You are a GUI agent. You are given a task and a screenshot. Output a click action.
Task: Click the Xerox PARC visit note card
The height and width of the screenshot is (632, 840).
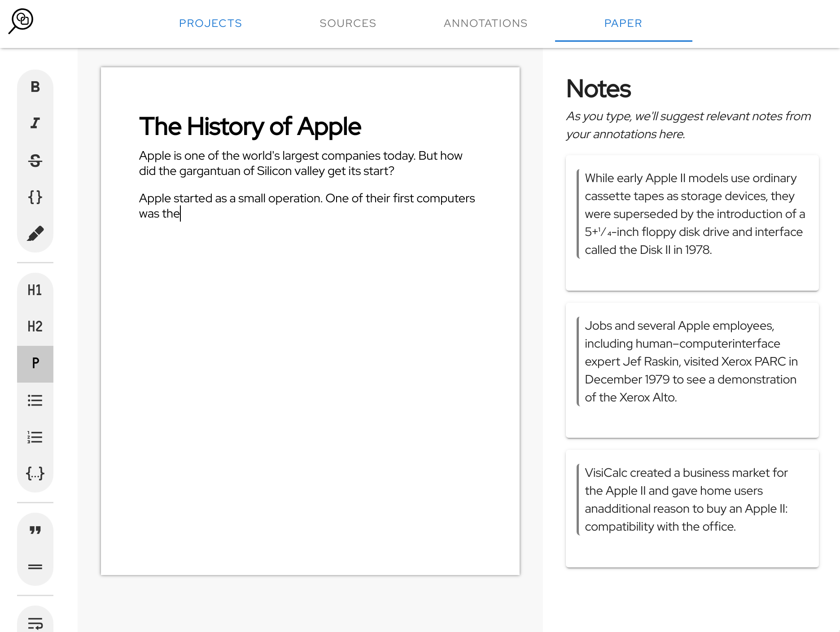tap(692, 370)
